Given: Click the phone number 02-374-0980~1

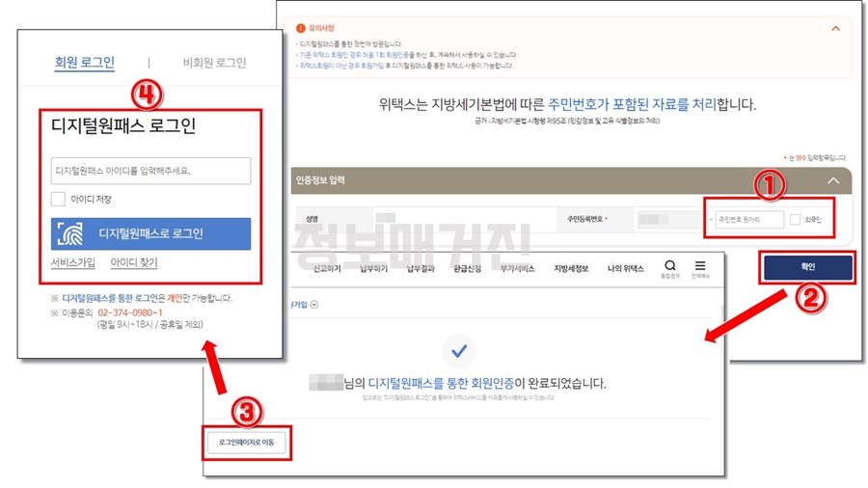Looking at the screenshot, I should (x=130, y=313).
